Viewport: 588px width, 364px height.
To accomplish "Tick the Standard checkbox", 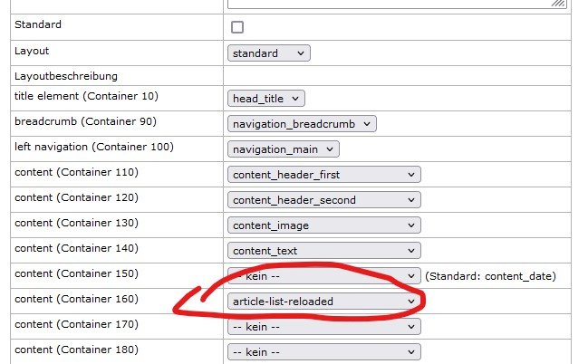I will click(x=237, y=27).
